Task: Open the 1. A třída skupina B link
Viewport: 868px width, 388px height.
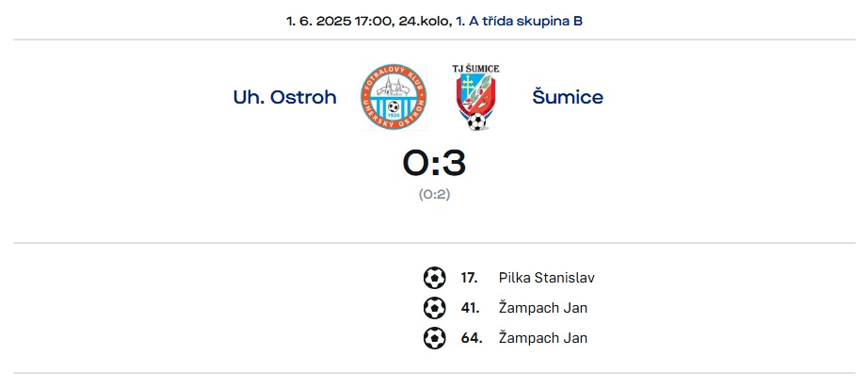Action: coord(519,22)
